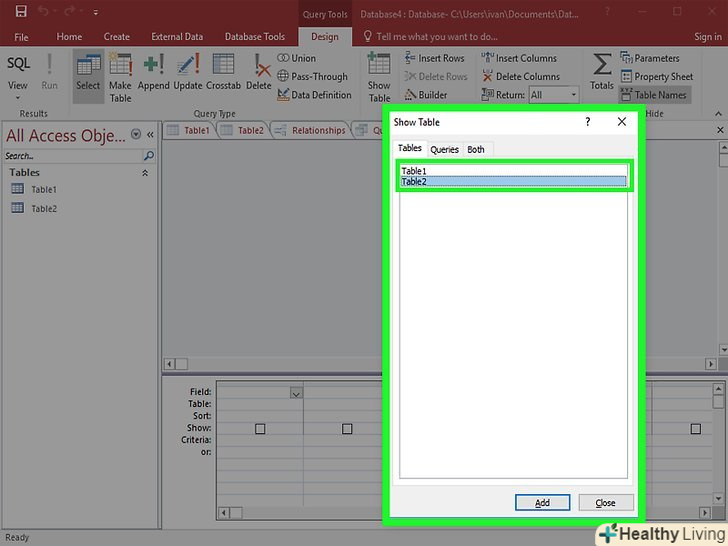Click the SQL View icon
Viewport: 728px width, 546px height.
[18, 64]
